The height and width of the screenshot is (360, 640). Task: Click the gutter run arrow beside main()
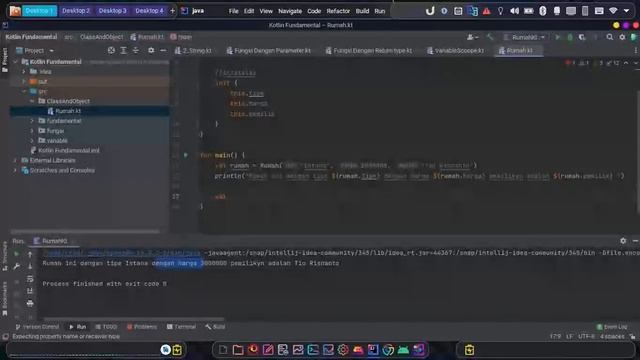point(186,155)
